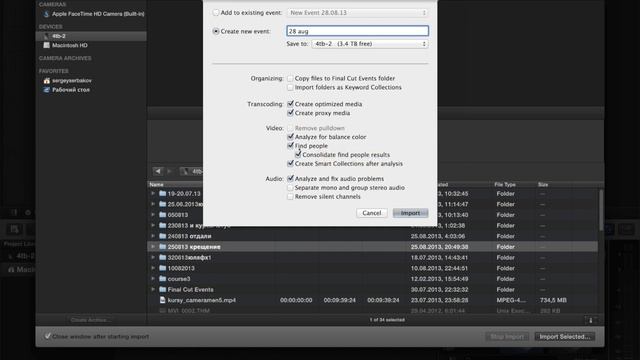Click the folder icon of 050813
Image resolution: width=640 pixels, height=360 pixels.
[x=162, y=215]
